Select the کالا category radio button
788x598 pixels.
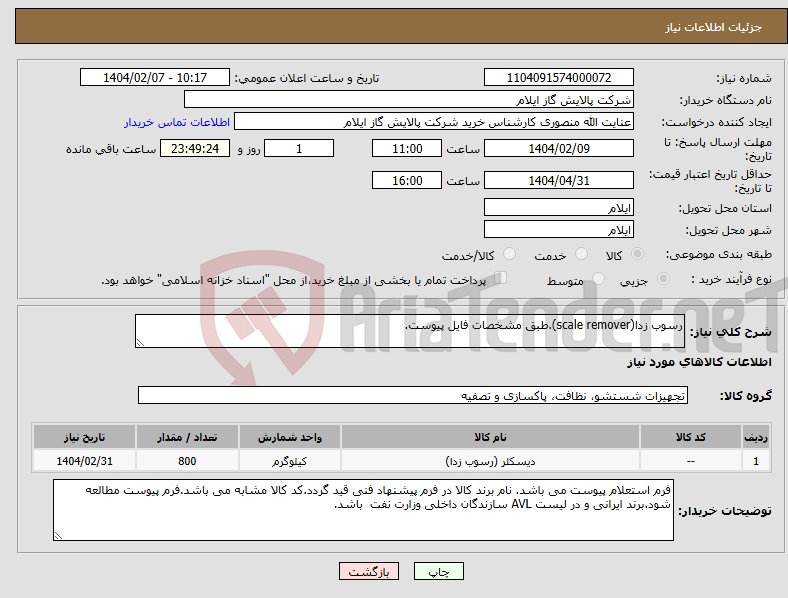[x=637, y=254]
